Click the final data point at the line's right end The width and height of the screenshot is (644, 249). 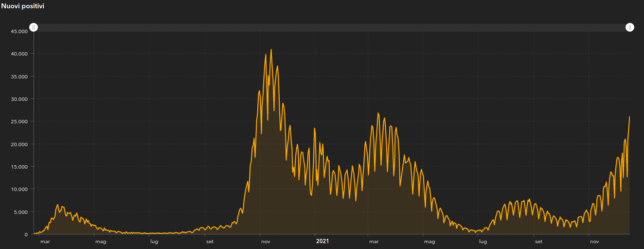tap(629, 117)
